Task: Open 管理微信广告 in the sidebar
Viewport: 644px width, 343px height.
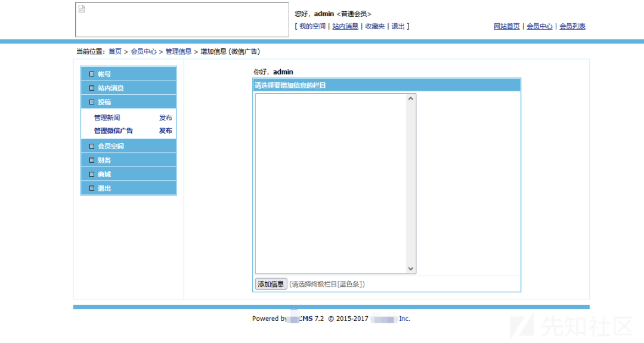Action: pos(113,131)
